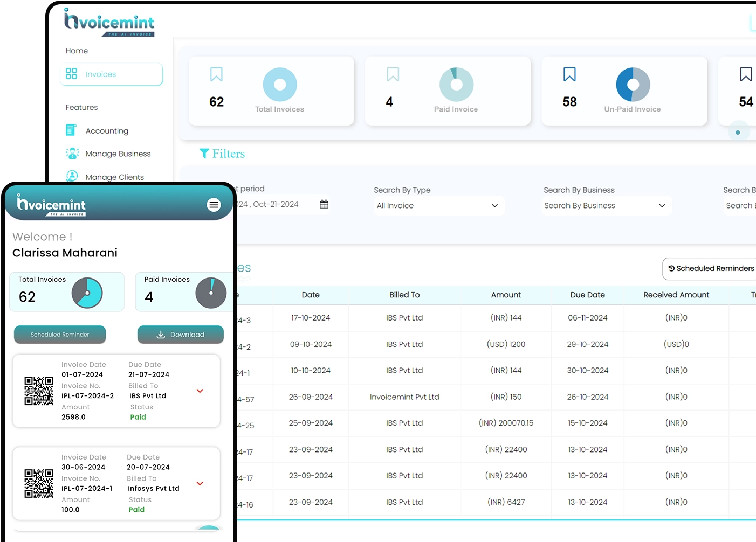Open Invoices in the desktop sidebar
This screenshot has height=542, width=756.
[112, 74]
